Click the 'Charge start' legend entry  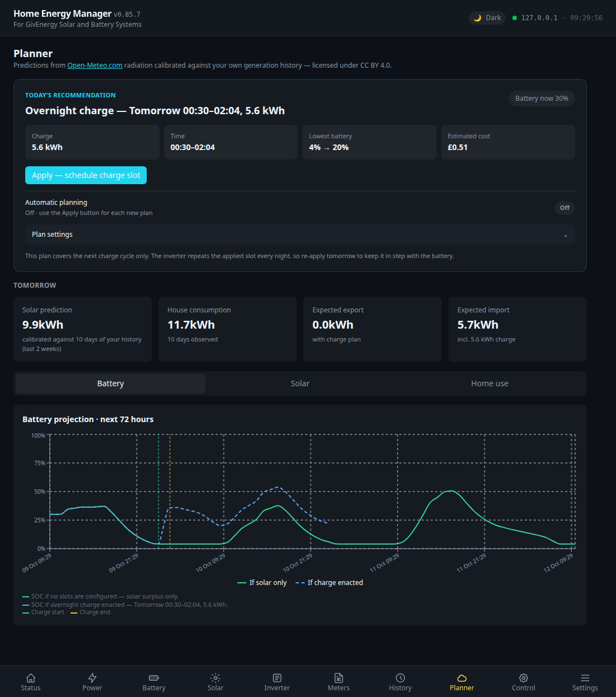pyautogui.click(x=43, y=612)
